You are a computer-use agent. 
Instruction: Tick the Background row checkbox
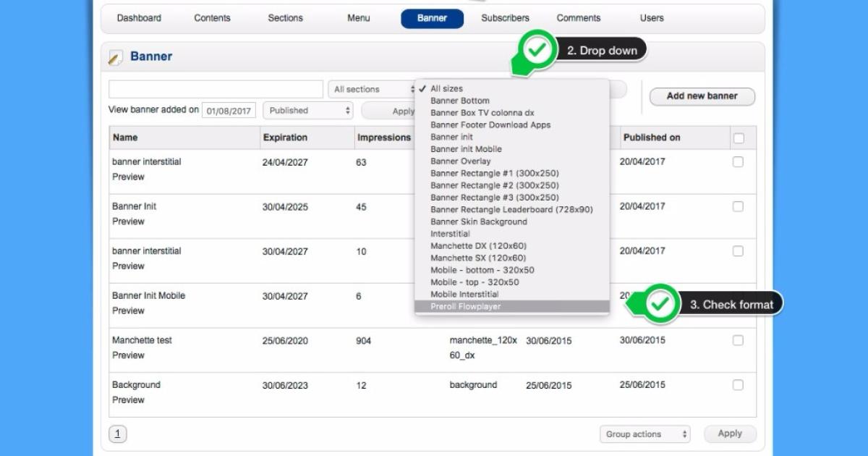(x=738, y=385)
